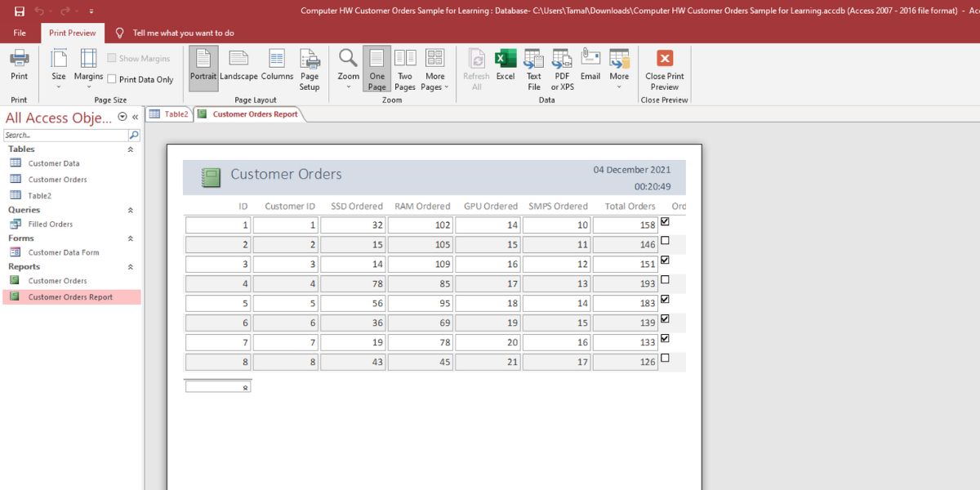Click the Print icon in the ribbon
980x490 pixels.
(19, 65)
